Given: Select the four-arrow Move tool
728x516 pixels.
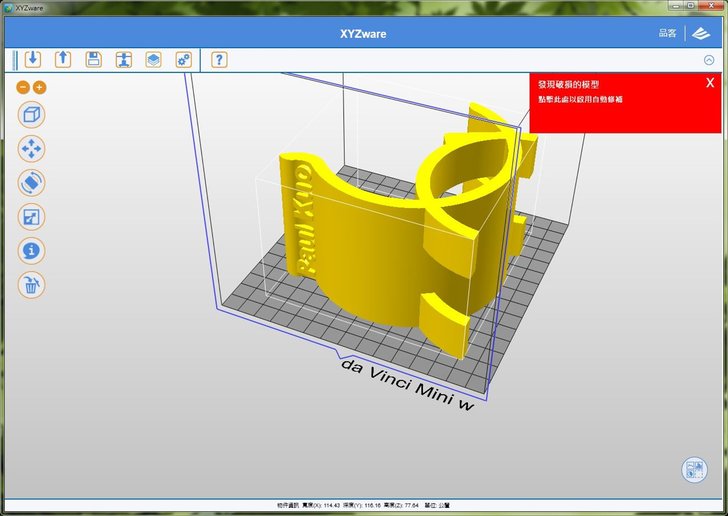Looking at the screenshot, I should pos(32,148).
